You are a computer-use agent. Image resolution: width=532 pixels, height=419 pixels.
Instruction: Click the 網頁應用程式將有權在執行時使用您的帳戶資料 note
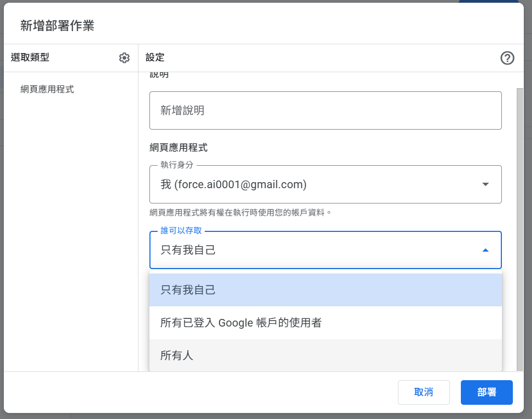click(x=240, y=213)
